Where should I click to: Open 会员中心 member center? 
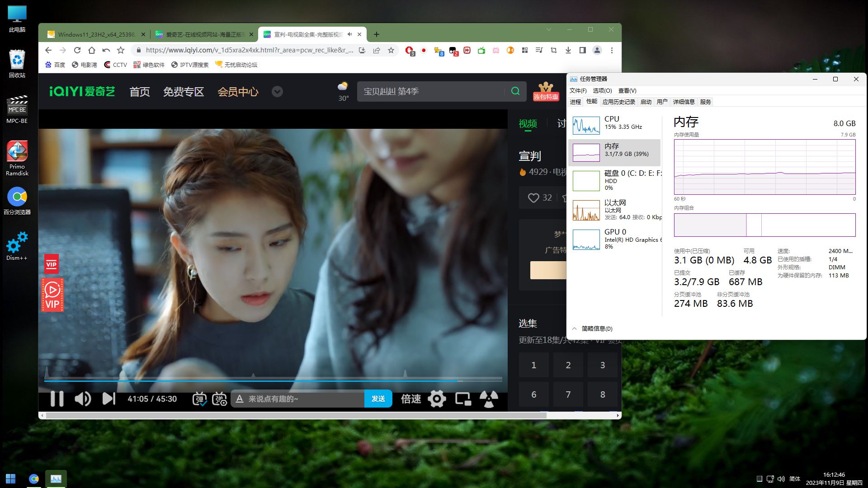click(238, 92)
